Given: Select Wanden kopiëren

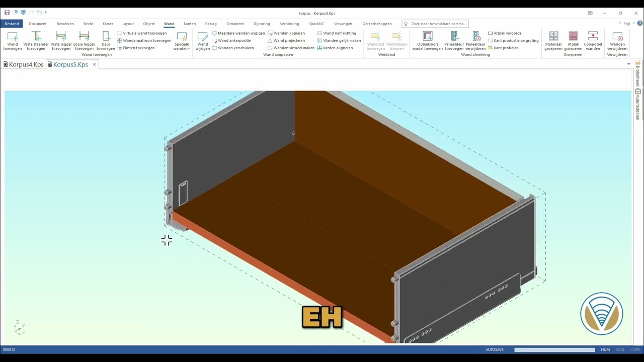Looking at the screenshot, I should (286, 33).
